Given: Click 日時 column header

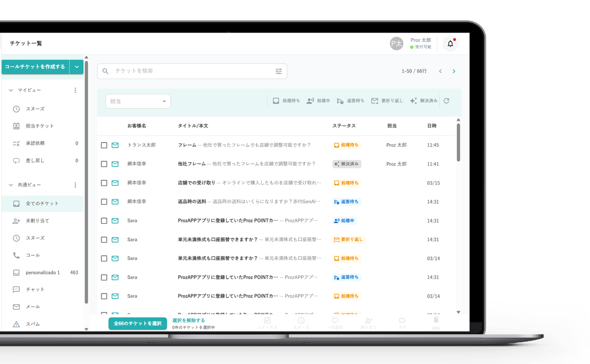Looking at the screenshot, I should tap(432, 126).
